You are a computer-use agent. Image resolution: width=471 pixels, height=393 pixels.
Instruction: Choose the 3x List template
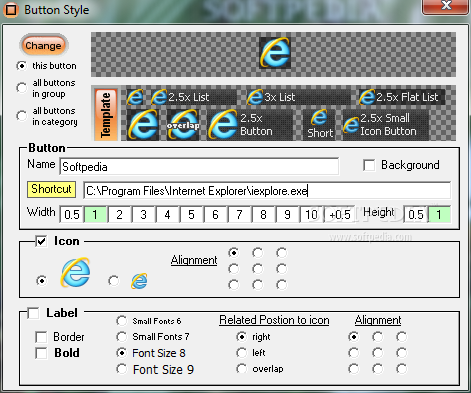(x=298, y=97)
